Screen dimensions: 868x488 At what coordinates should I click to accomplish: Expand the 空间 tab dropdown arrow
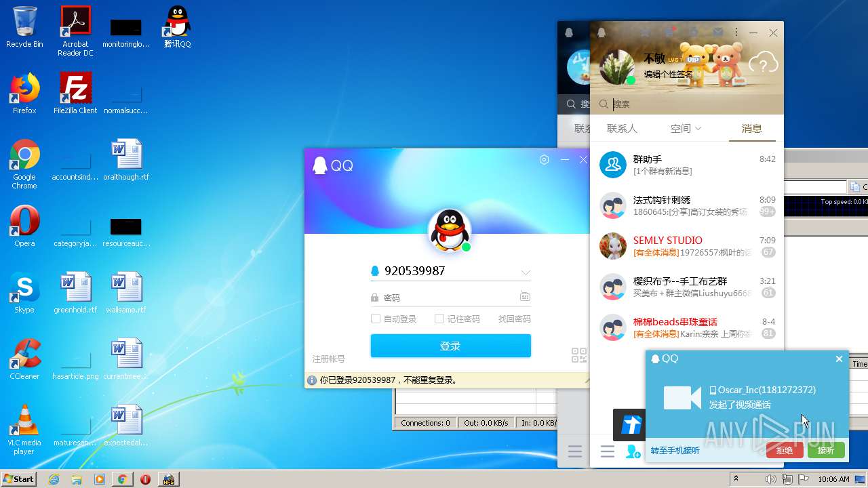point(698,129)
